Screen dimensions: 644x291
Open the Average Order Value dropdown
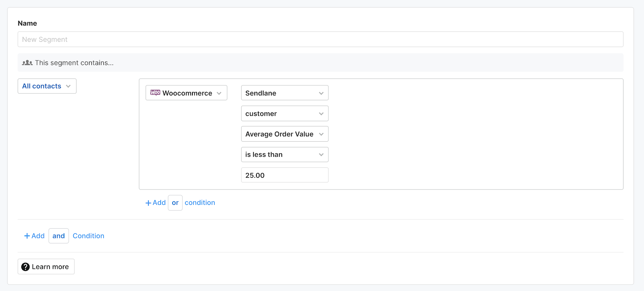(x=284, y=134)
